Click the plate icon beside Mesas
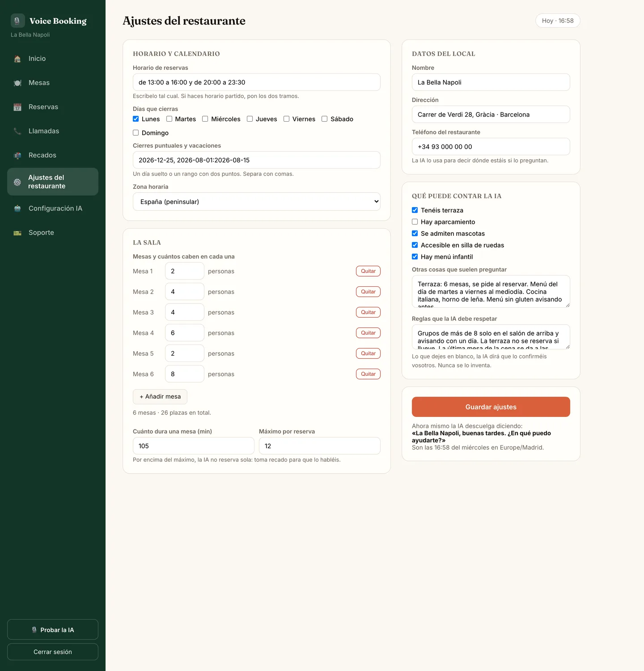Image resolution: width=644 pixels, height=671 pixels. (x=17, y=83)
